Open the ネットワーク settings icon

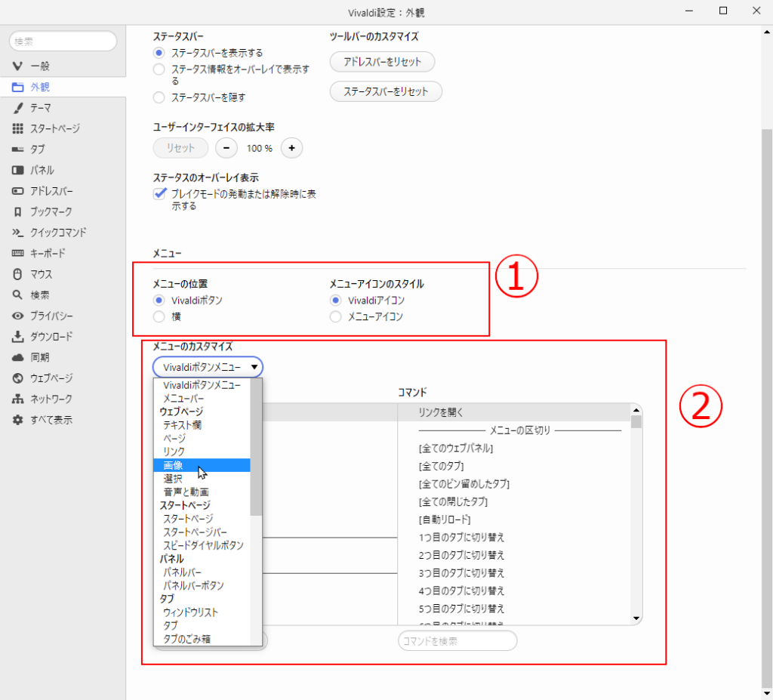click(17, 399)
